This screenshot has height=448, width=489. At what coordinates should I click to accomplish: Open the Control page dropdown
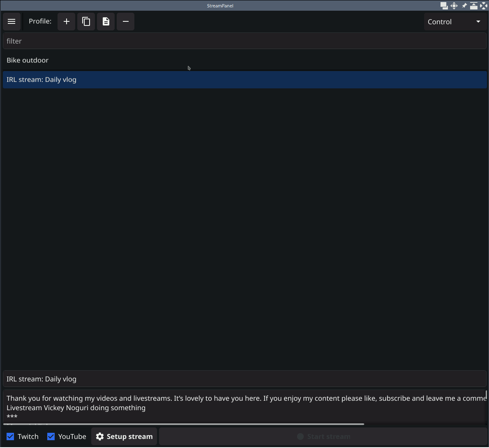(455, 22)
